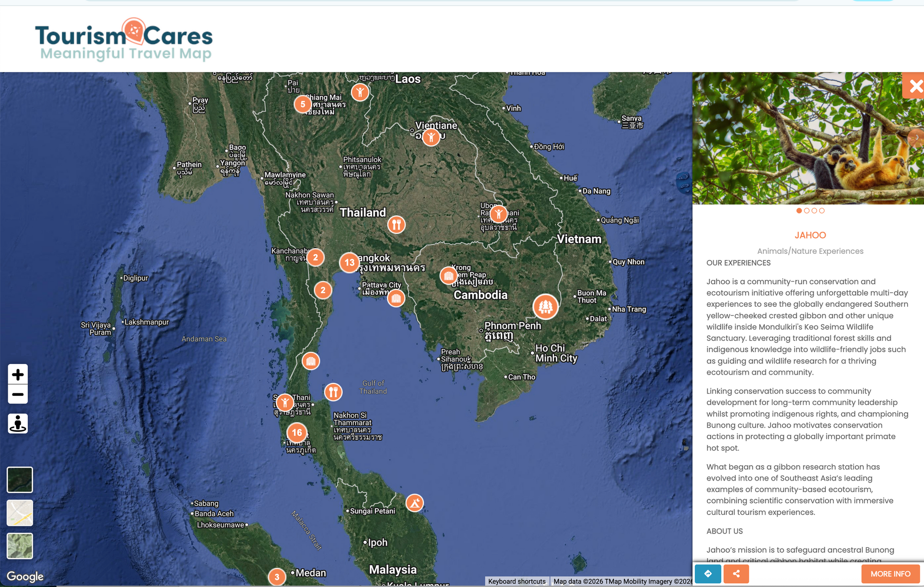The height and width of the screenshot is (587, 924).
Task: Open the restaurant experience marker near Thailand
Action: tap(396, 224)
